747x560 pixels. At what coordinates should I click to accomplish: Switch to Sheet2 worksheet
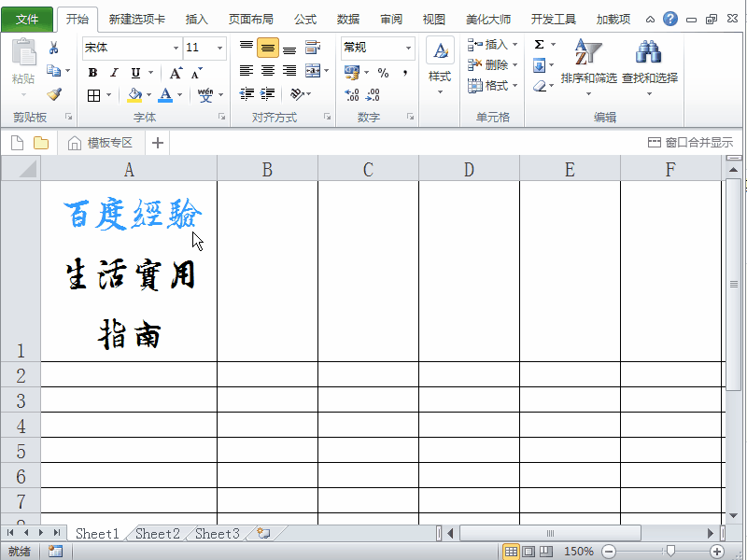pyautogui.click(x=157, y=534)
